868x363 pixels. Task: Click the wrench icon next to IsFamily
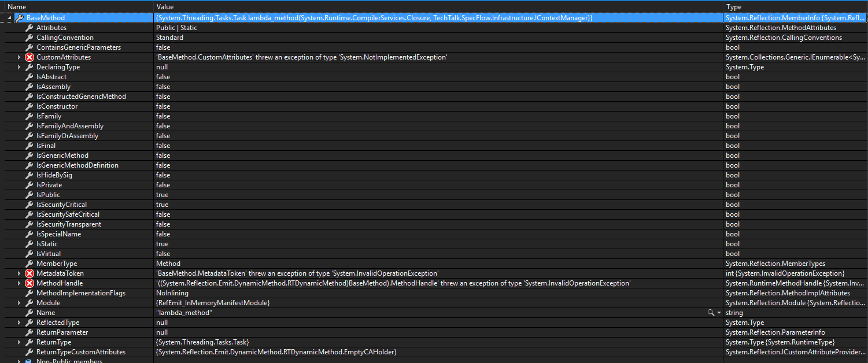click(x=29, y=116)
